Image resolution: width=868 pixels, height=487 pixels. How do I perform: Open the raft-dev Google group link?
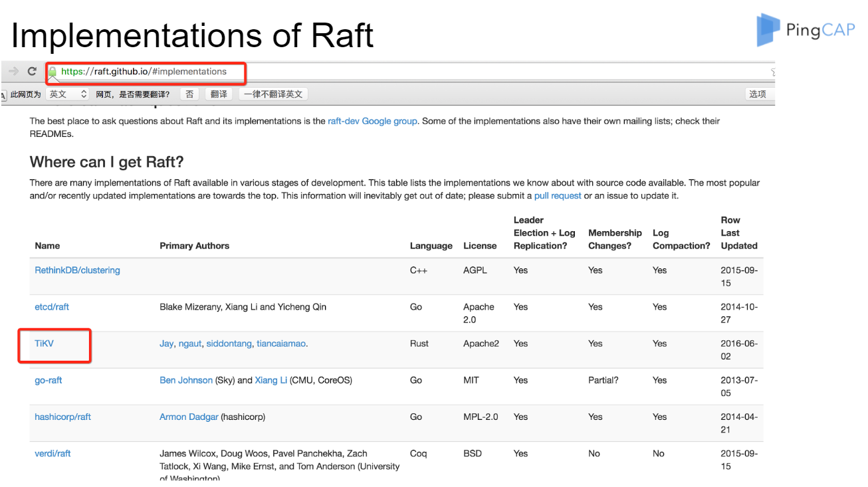(x=372, y=121)
